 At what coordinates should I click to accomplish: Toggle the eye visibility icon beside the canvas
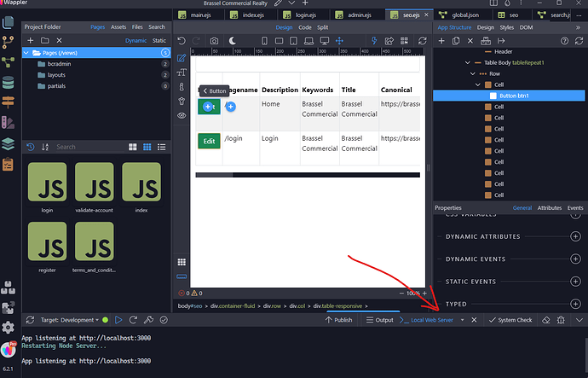coord(182,115)
